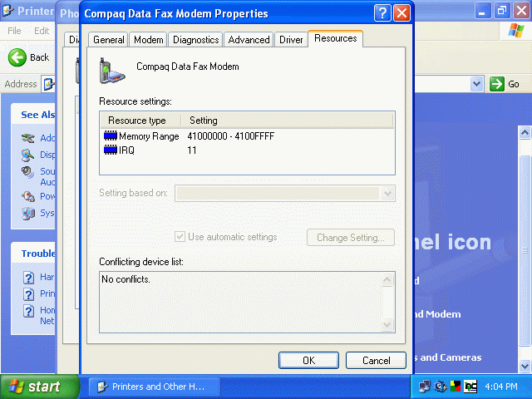Switch to the General tab

click(109, 40)
